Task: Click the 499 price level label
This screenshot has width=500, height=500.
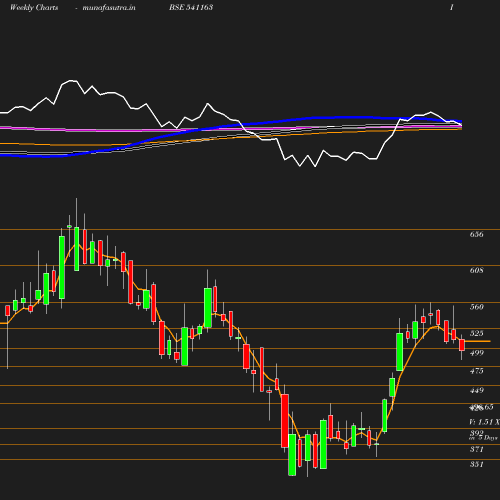Action: coord(476,353)
